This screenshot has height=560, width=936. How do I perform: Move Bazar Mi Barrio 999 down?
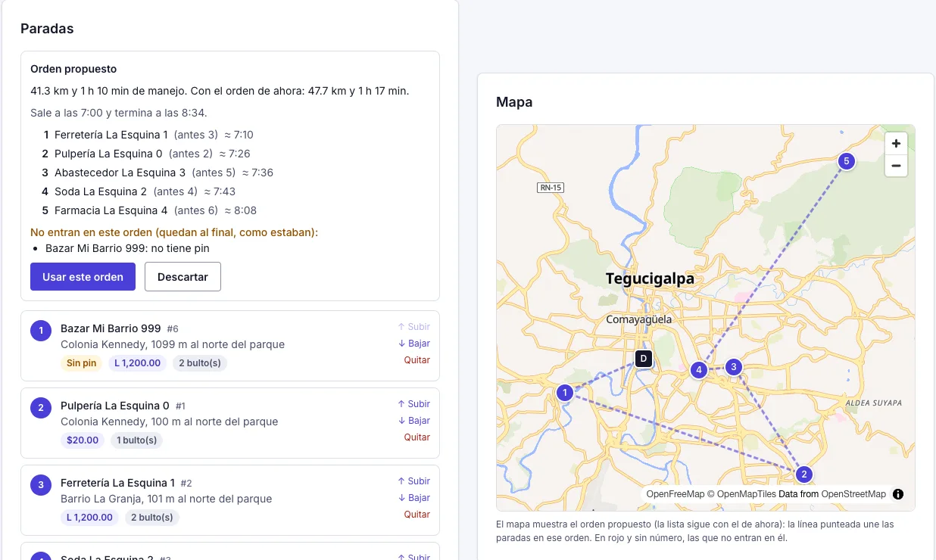(x=413, y=344)
